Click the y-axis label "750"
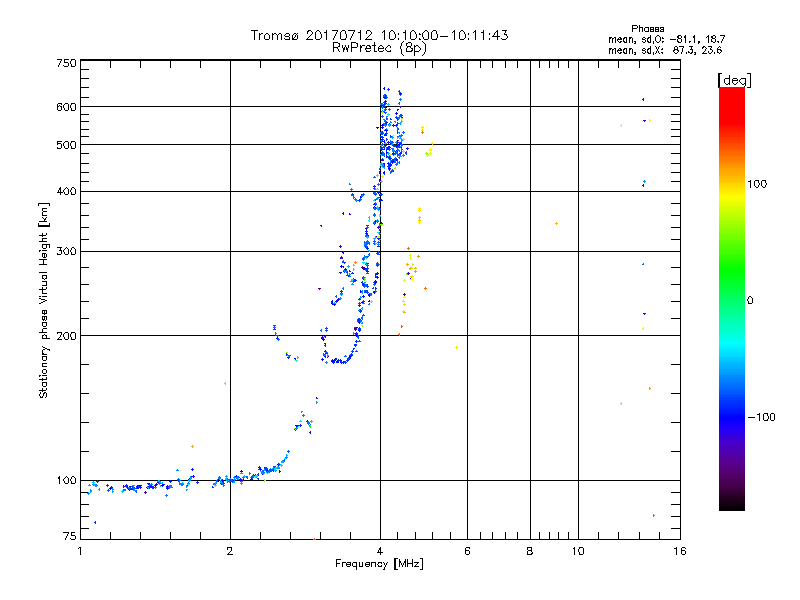 pos(66,63)
